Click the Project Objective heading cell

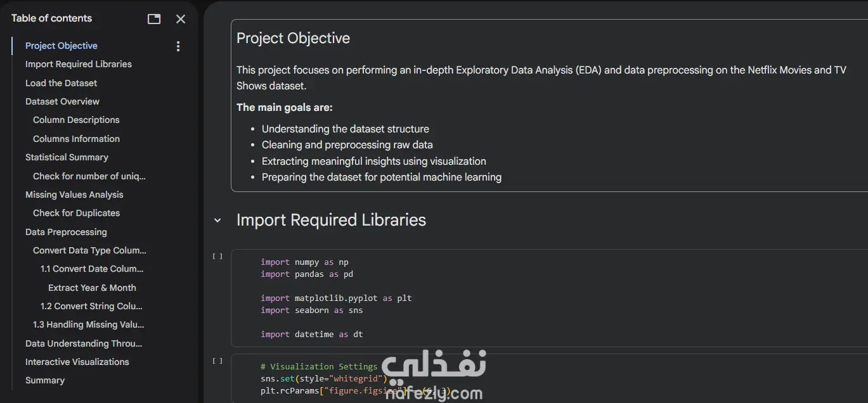(293, 38)
